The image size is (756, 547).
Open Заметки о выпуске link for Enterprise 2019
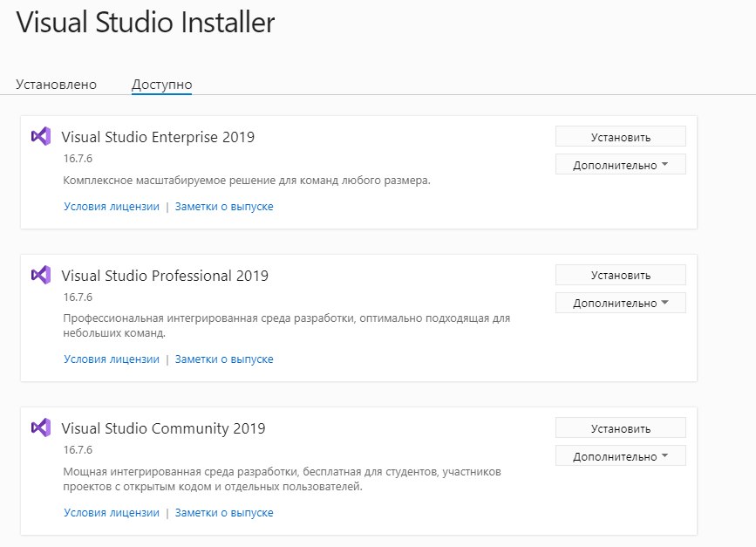(x=224, y=207)
